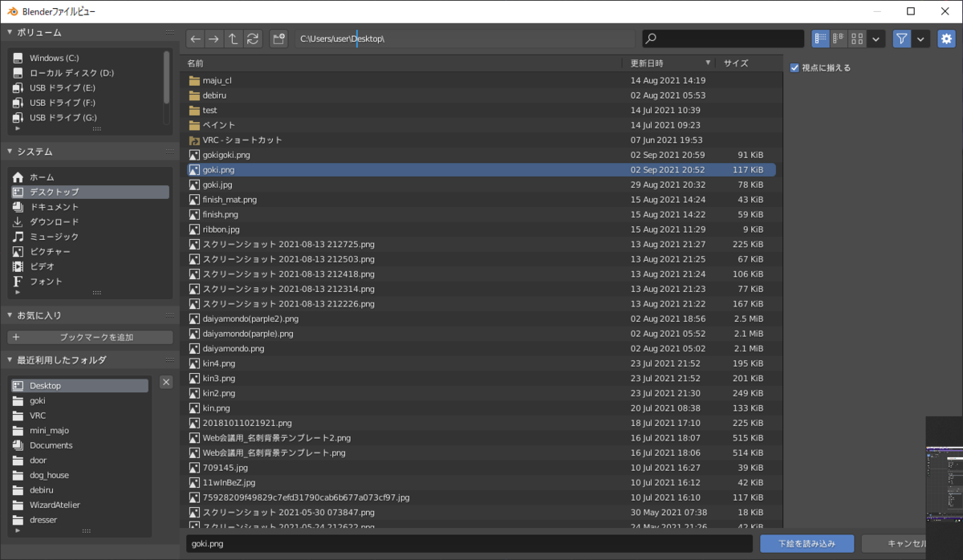The image size is (963, 560).
Task: Open recent folder Desktop
Action: 79,386
